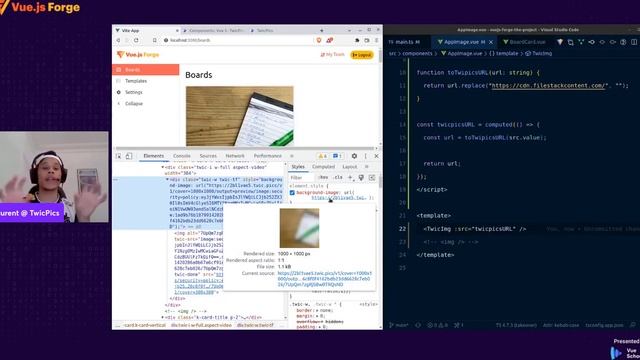
Task: Go back in the browser
Action: pos(118,40)
